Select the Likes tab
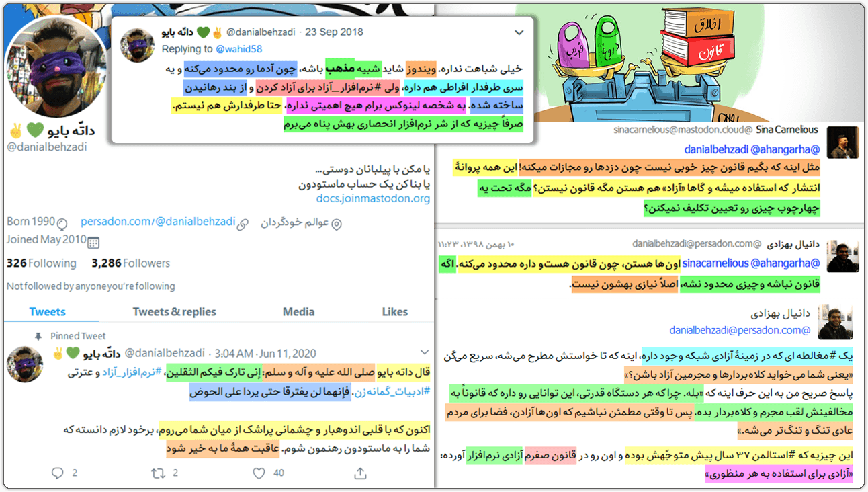Viewport: 868px width, 492px height. (394, 311)
